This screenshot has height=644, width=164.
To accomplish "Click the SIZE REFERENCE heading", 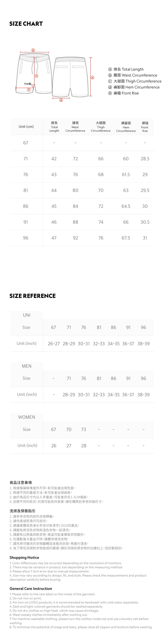I will coord(32,296).
